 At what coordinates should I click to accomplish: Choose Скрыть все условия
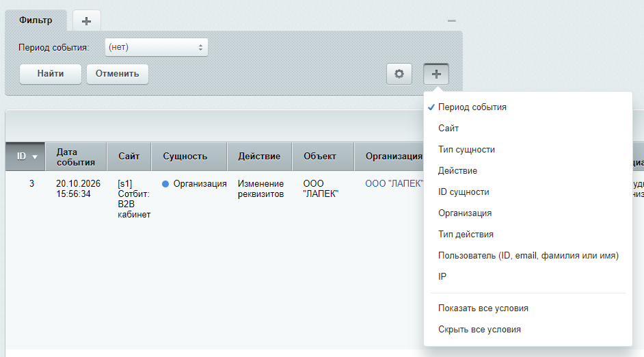(x=528, y=330)
